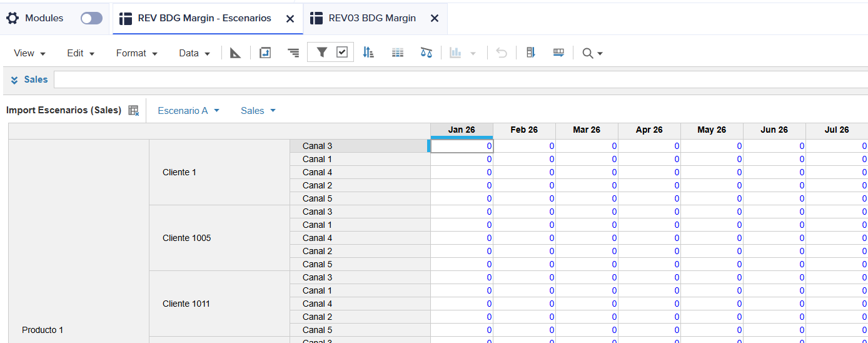This screenshot has width=868, height=343.
Task: Select the Cliente 1011 row header
Action: (220, 304)
